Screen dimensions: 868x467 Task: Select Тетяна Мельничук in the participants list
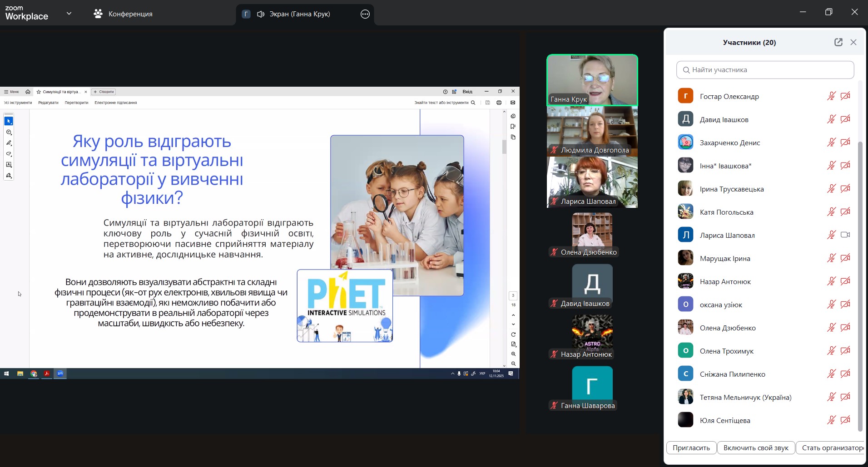click(x=745, y=398)
